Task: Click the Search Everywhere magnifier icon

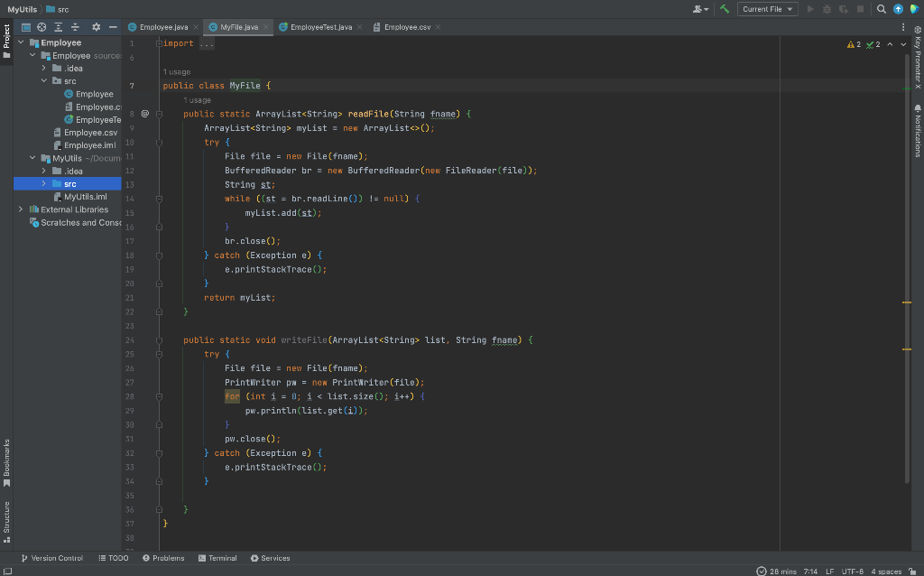Action: [882, 9]
